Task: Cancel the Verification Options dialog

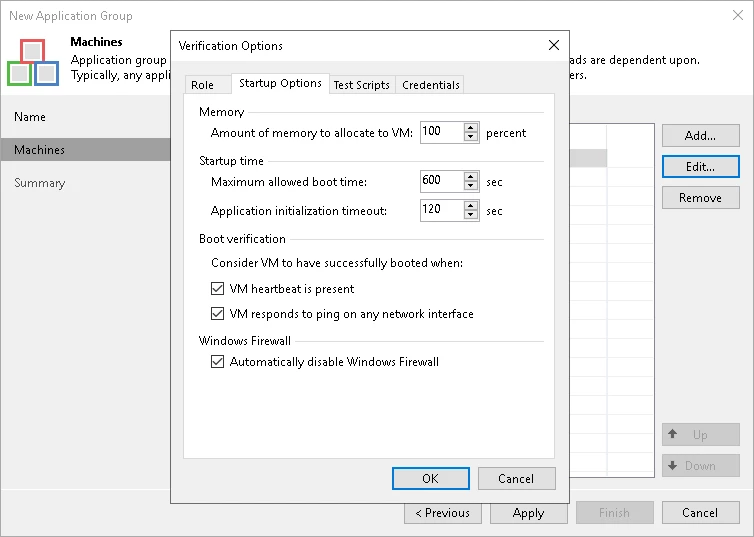Action: point(516,478)
